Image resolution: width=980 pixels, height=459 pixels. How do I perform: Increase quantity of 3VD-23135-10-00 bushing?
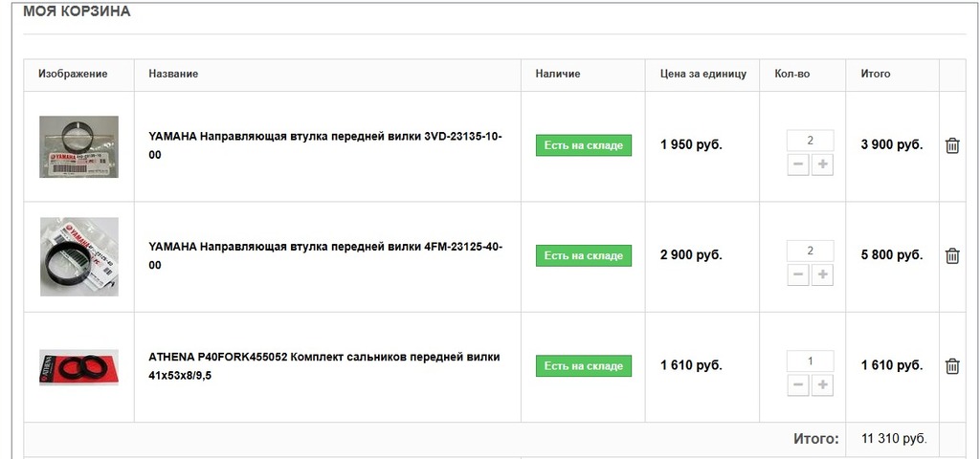click(822, 164)
